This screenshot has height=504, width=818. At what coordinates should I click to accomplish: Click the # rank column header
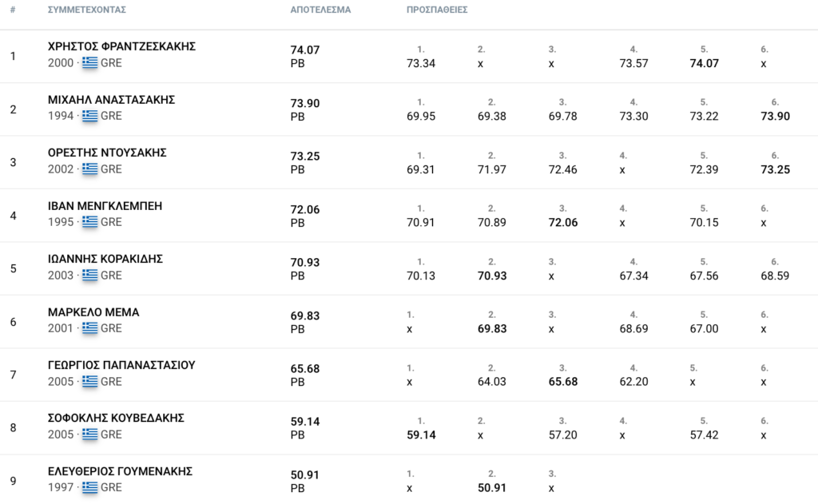click(x=13, y=10)
